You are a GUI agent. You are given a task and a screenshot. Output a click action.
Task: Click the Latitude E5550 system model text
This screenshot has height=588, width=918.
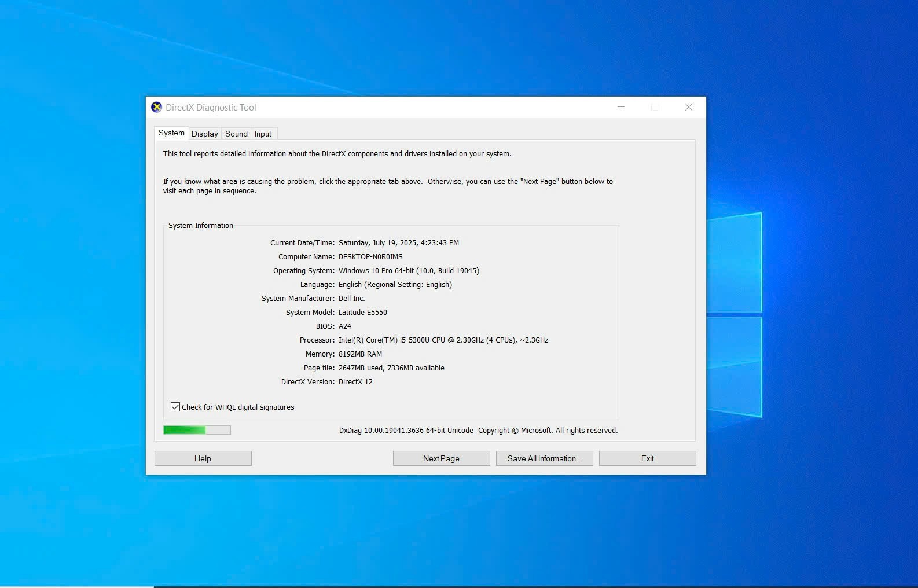click(x=362, y=313)
